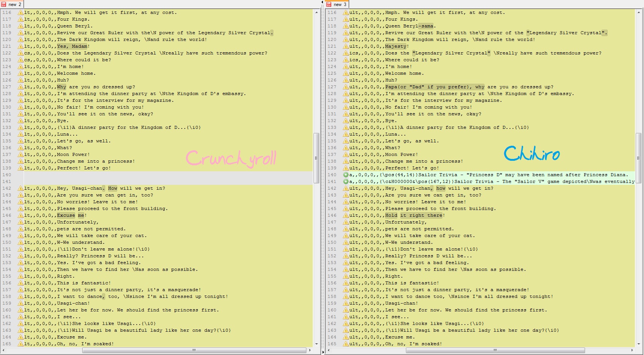Click the red unsaved disk icon on tab new 2

click(x=4, y=5)
